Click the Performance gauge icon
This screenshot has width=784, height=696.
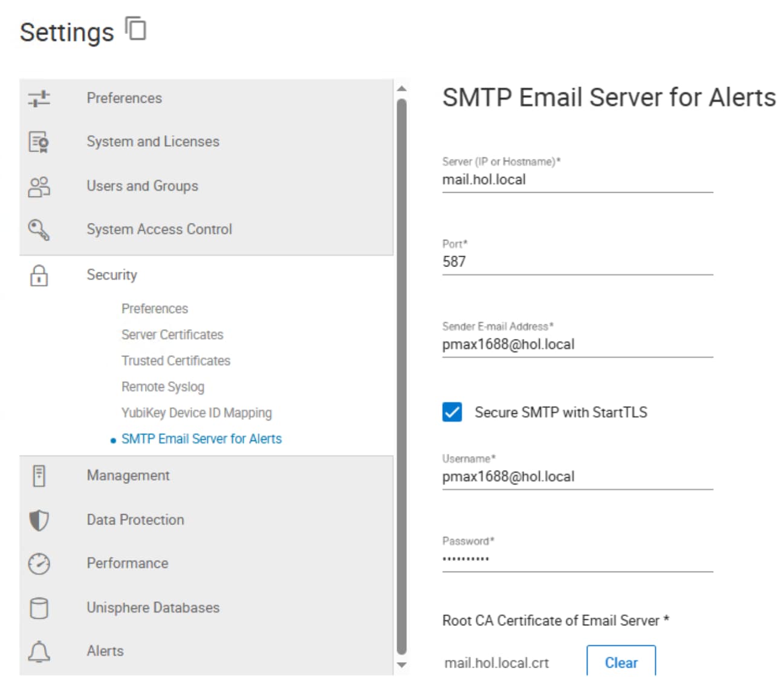(x=39, y=564)
